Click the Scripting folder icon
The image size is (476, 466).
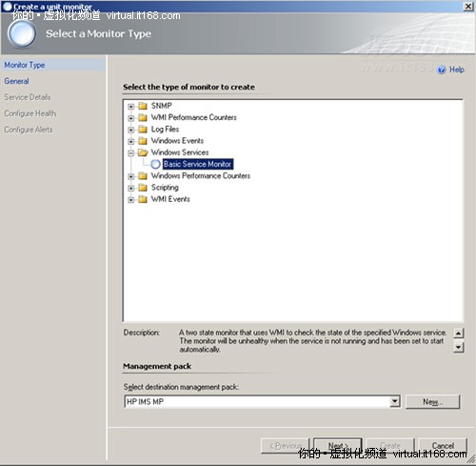pos(143,188)
